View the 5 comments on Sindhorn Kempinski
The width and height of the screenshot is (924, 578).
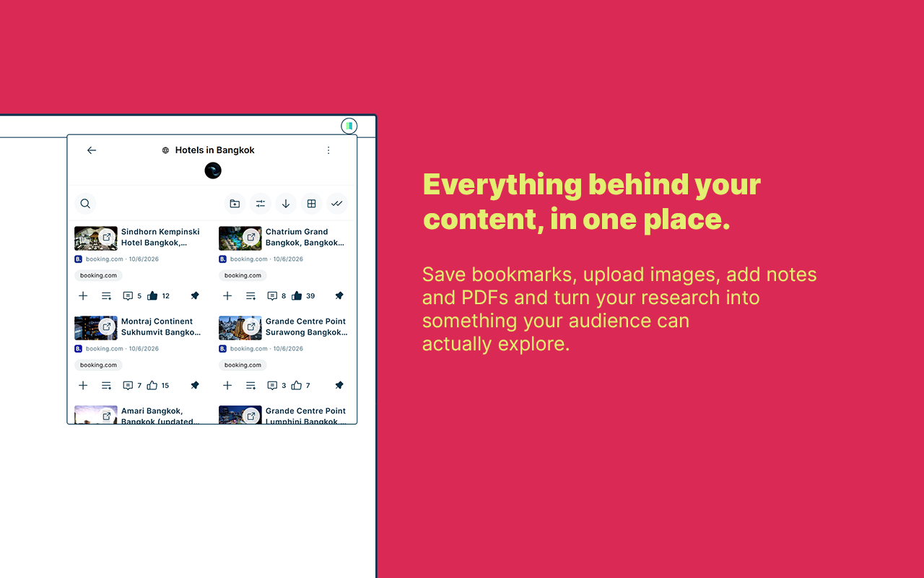[x=132, y=296]
